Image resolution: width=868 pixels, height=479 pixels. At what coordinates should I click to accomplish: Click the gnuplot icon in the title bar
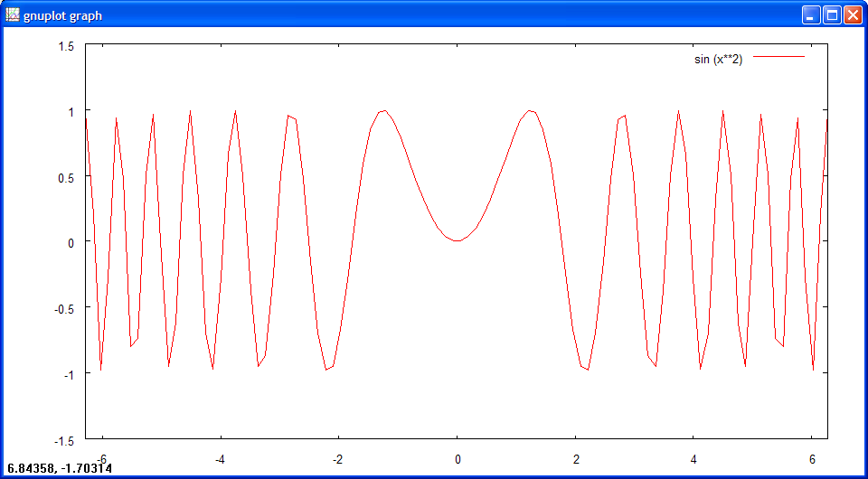12,15
